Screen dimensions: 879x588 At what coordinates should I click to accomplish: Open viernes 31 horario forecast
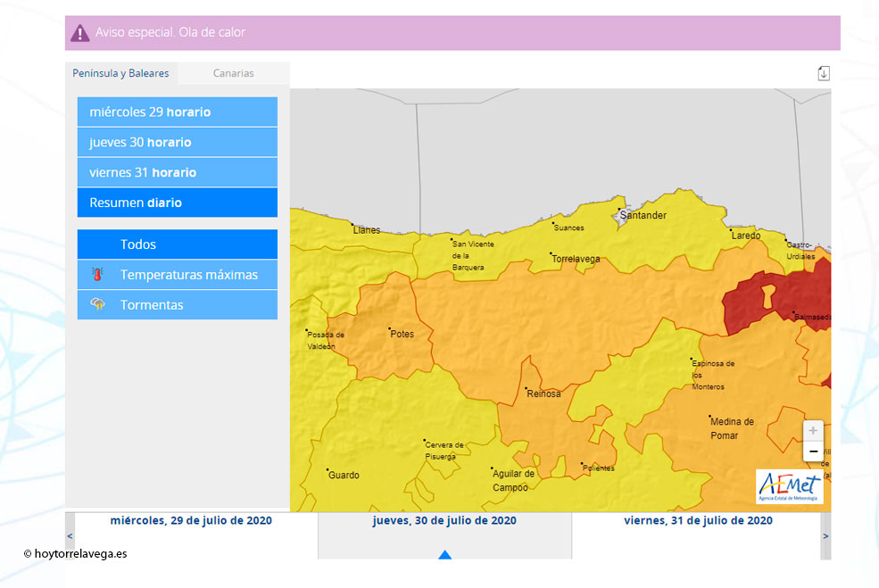(x=177, y=172)
